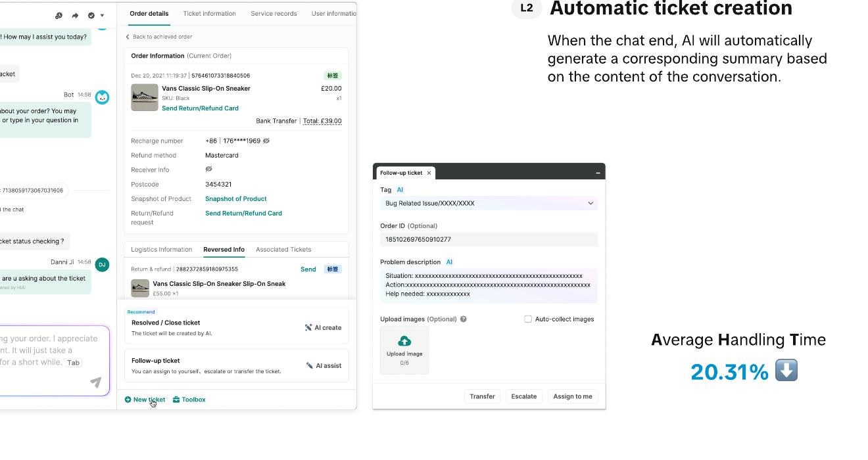
Task: Click the Tab key hint in message box
Action: point(73,363)
